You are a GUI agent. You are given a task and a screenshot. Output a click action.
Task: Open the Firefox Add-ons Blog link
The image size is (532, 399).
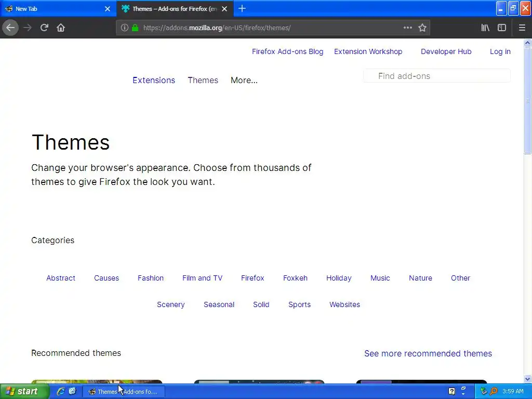287,51
